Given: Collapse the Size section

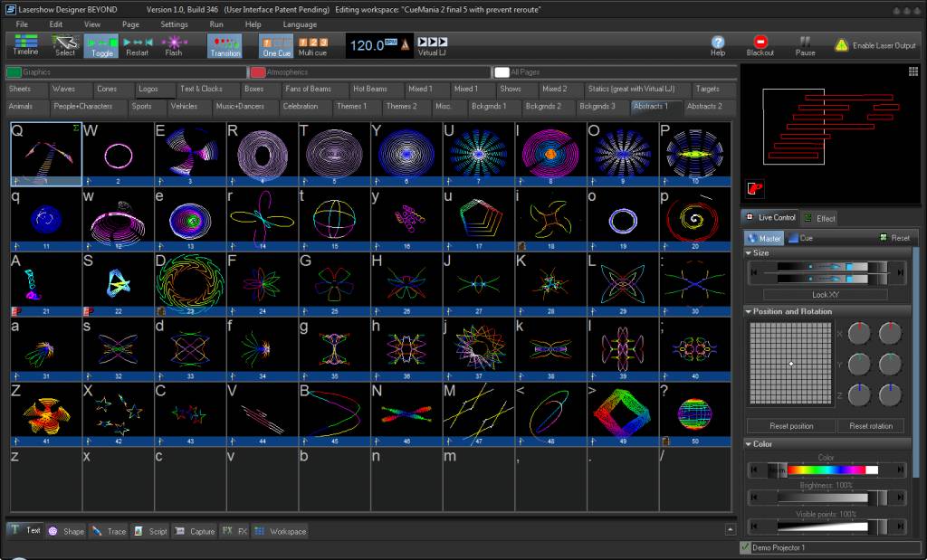Looking at the screenshot, I should point(749,252).
